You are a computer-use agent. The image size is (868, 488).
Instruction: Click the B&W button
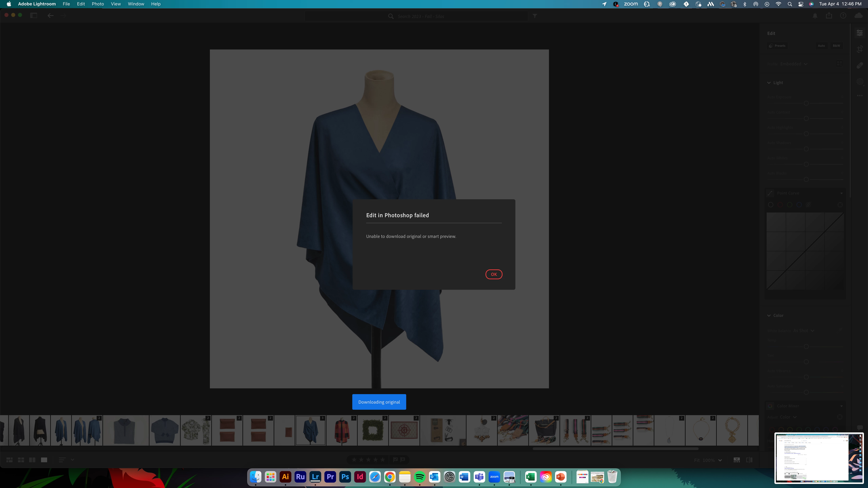point(836,46)
